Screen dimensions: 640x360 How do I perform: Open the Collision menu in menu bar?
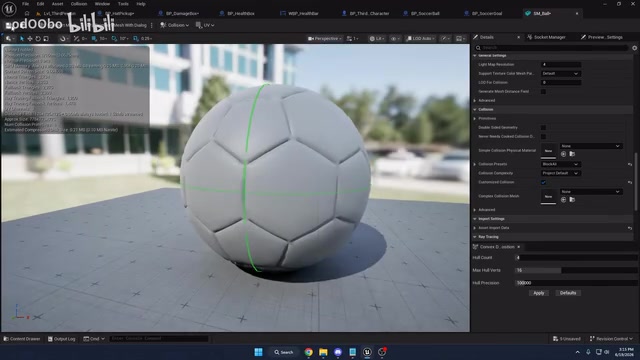[x=79, y=4]
